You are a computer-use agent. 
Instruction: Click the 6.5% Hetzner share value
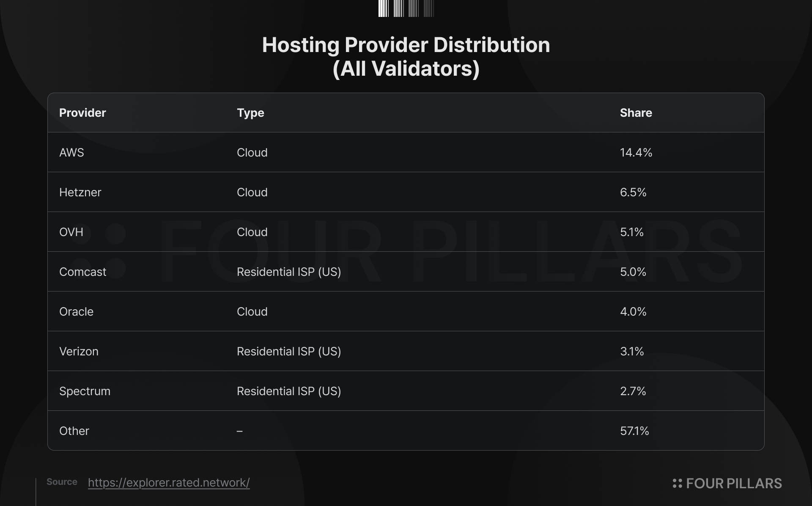coord(633,192)
